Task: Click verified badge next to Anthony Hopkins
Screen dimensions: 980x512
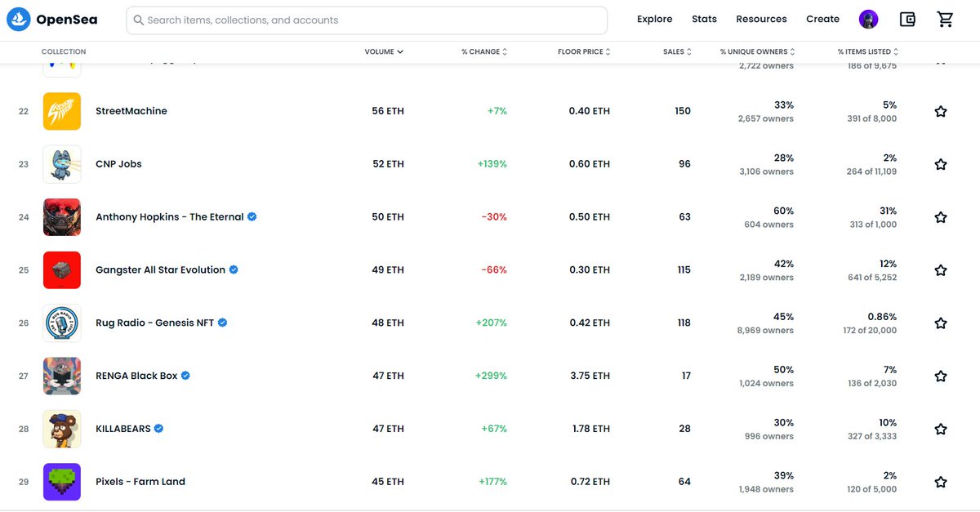Action: pos(252,216)
